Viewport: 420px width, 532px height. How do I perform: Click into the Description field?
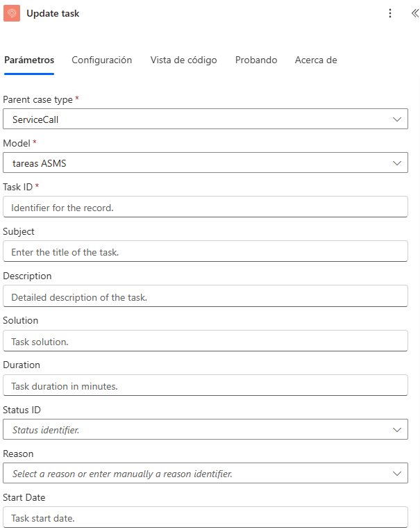[x=205, y=297]
